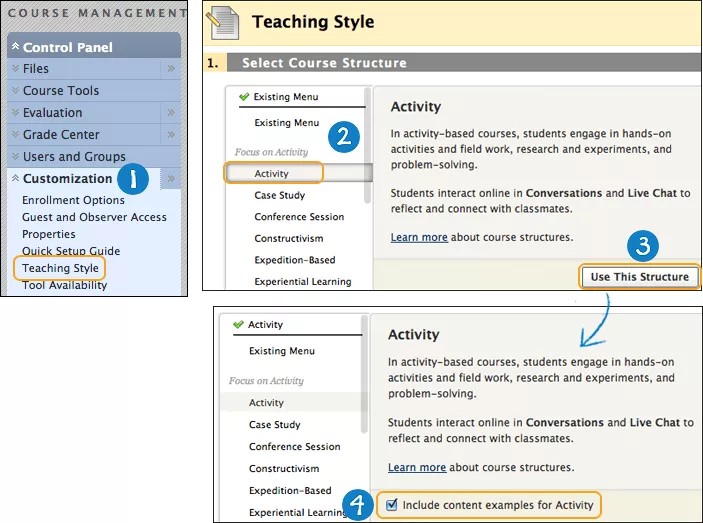
Task: Click the green checkmark beside Activity
Action: 237,325
